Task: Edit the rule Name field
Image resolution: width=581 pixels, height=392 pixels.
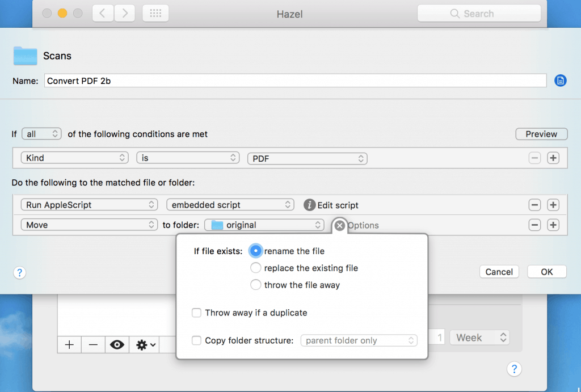Action: click(295, 81)
